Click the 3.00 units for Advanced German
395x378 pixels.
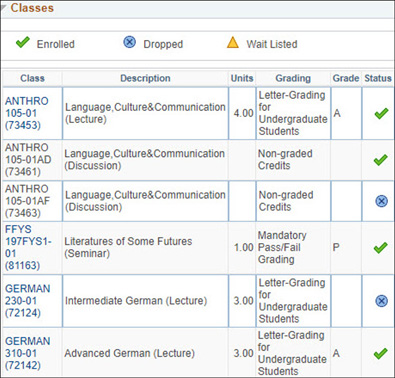coord(244,354)
